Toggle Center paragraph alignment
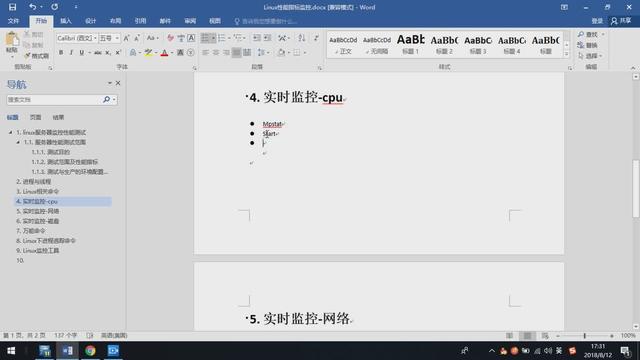 (x=216, y=52)
